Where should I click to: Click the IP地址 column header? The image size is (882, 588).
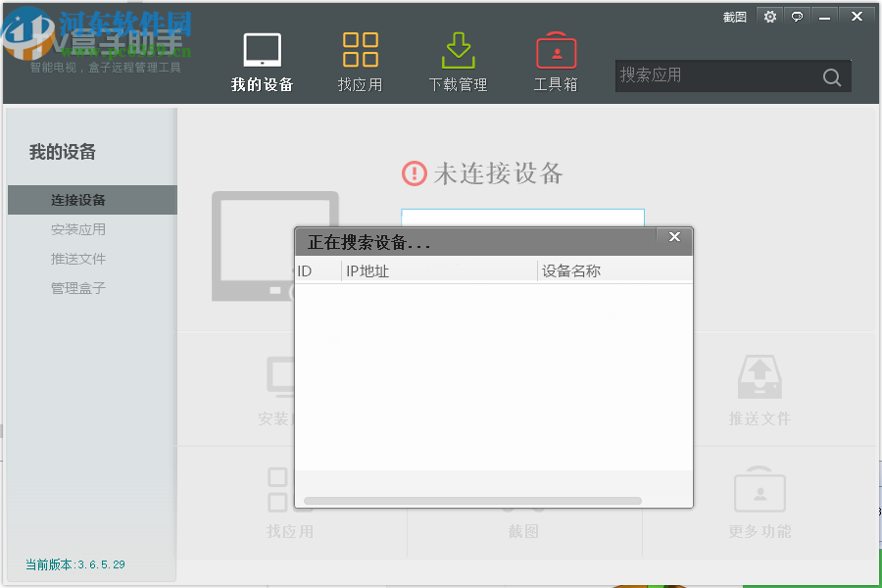click(367, 270)
